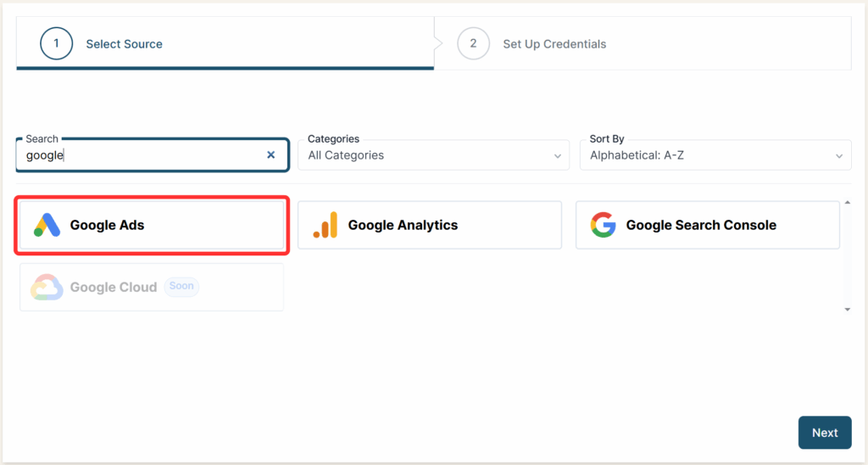This screenshot has width=868, height=465.
Task: Switch to the Select Source step tab
Action: [124, 44]
